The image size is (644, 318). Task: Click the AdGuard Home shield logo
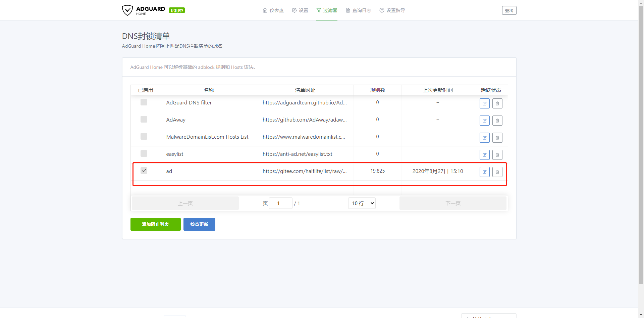[127, 10]
